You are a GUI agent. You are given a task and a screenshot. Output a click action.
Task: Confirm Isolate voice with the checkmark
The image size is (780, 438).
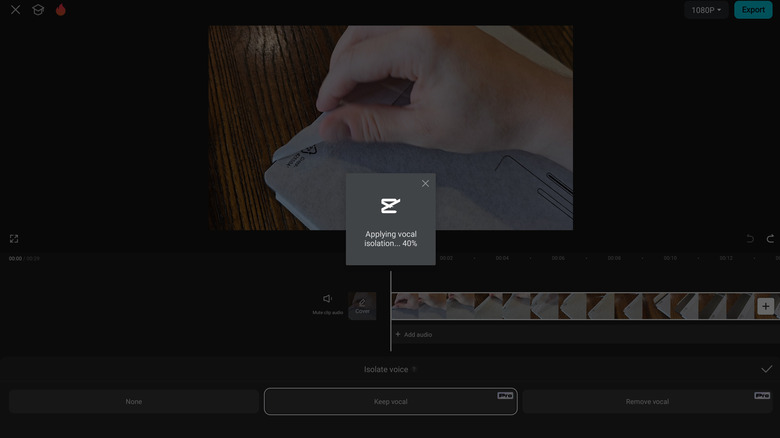point(766,369)
